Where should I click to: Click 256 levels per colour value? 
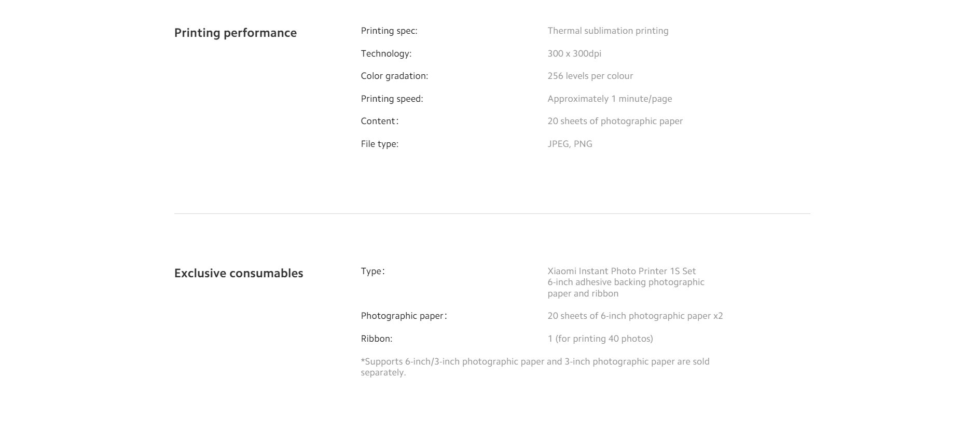pos(590,76)
